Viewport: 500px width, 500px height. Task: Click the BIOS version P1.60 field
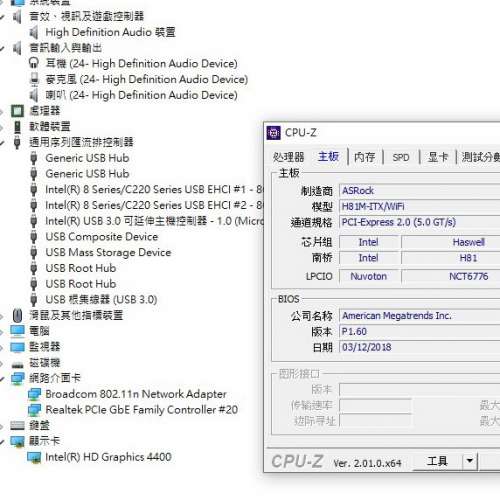tap(420, 332)
